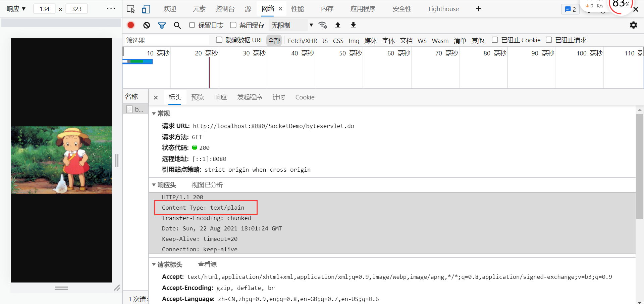Select Cookie detail tab

(305, 97)
